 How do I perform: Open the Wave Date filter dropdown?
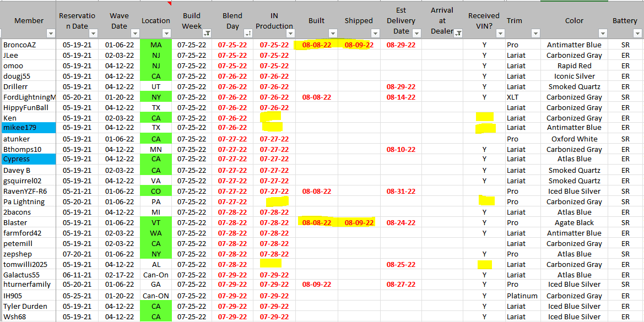[135, 34]
